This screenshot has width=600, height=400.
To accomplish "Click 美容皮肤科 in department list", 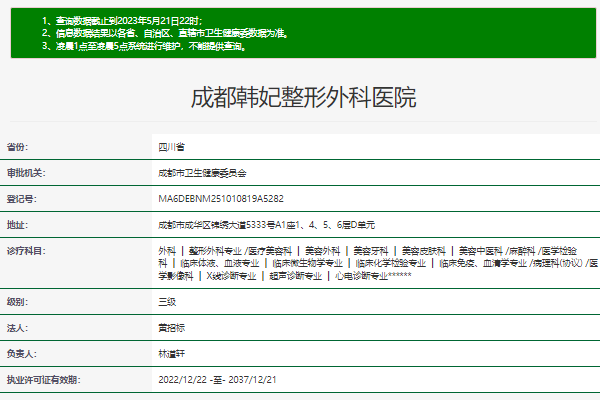I will coord(424,251).
